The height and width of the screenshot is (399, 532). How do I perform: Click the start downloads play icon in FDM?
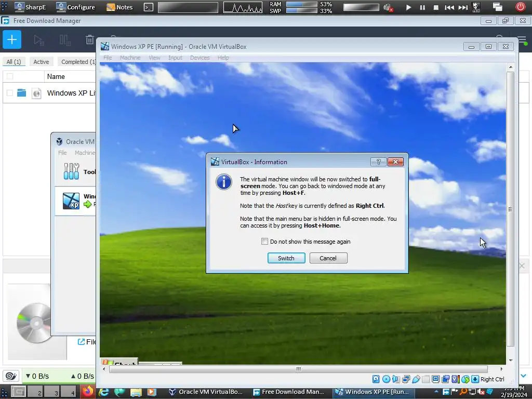pyautogui.click(x=38, y=40)
